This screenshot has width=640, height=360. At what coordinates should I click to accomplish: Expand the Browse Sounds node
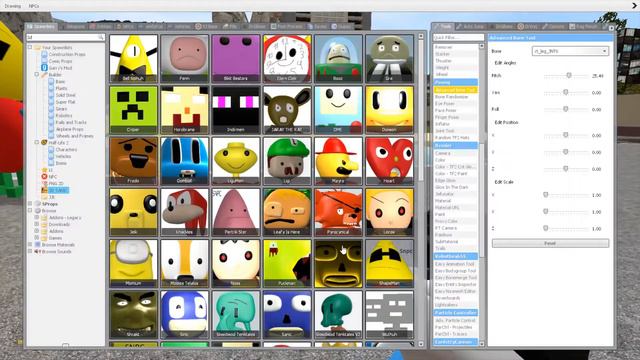pos(30,251)
